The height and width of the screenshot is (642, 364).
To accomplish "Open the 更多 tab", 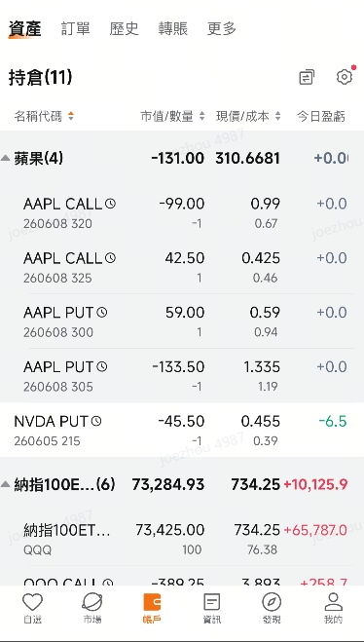I will [222, 29].
